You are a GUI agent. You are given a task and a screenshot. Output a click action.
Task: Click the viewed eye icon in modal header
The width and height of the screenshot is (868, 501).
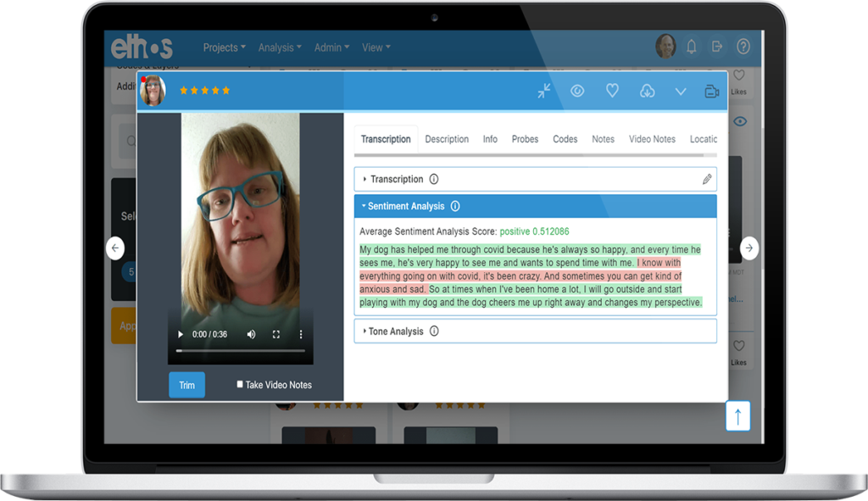(577, 91)
